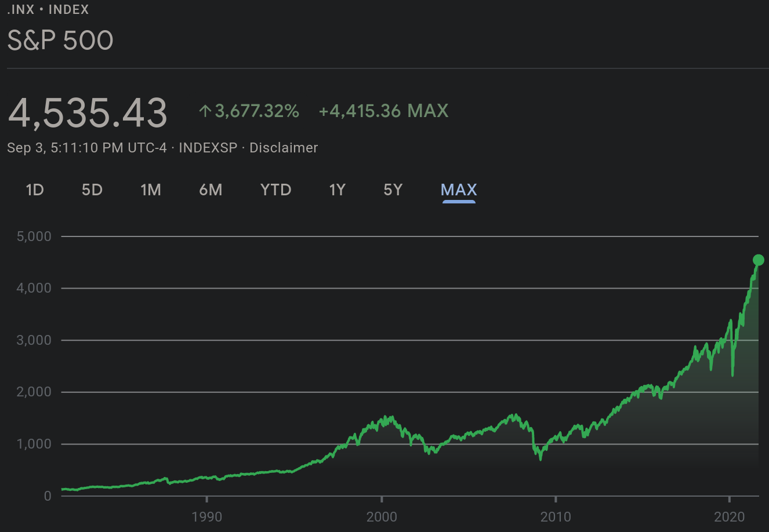Click the 4,535.43 index price
The width and height of the screenshot is (769, 532).
[88, 112]
